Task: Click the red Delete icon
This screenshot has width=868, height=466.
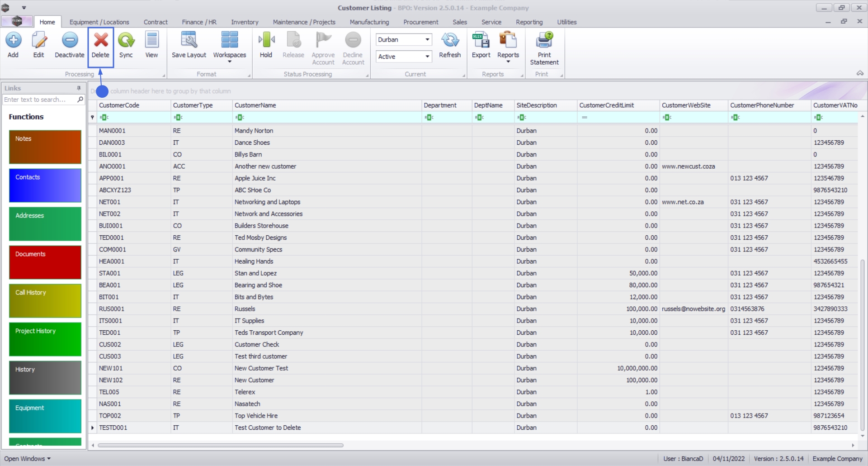Action: click(x=101, y=40)
